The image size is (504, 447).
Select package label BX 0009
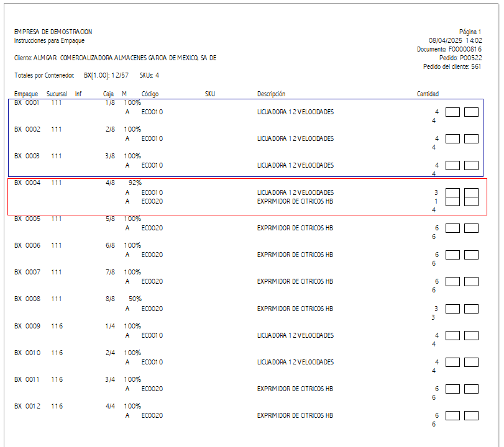(27, 326)
